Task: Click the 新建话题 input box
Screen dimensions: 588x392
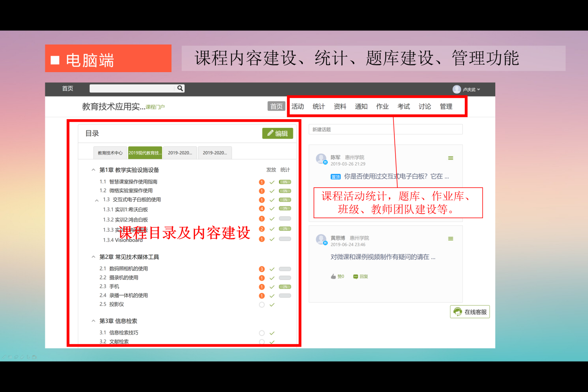Action: [385, 129]
